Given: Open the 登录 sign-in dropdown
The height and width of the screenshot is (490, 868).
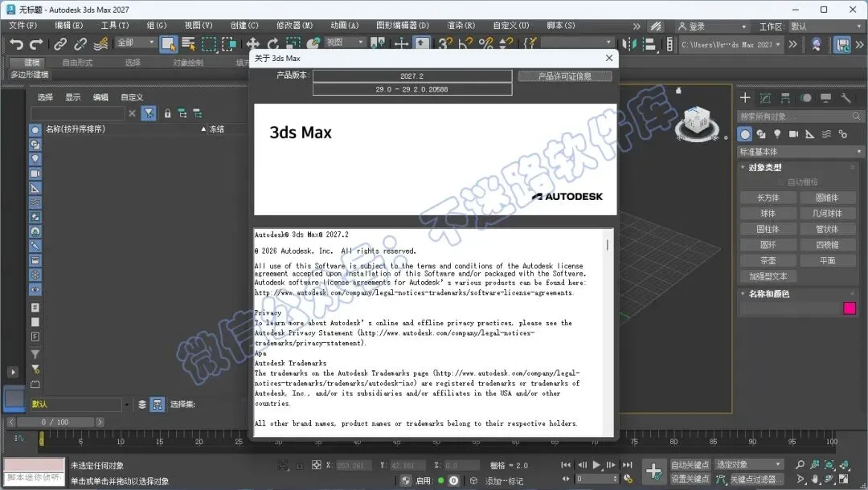Looking at the screenshot, I should point(712,27).
